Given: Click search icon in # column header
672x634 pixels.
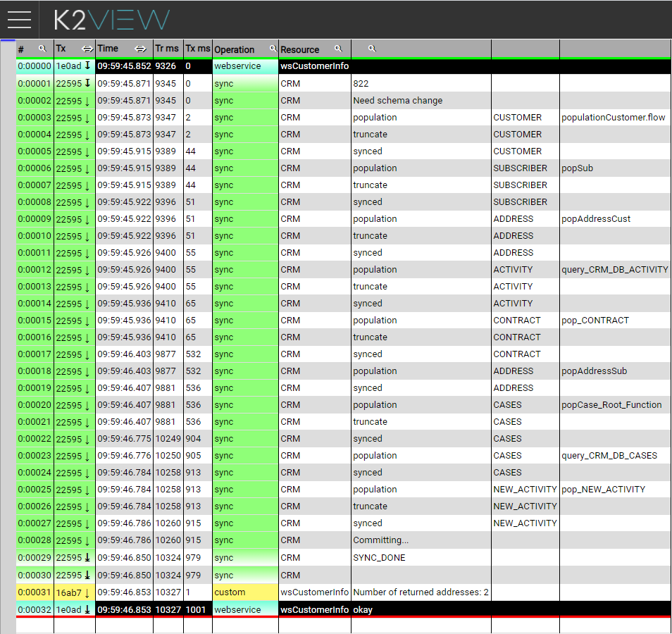Looking at the screenshot, I should coord(42,49).
